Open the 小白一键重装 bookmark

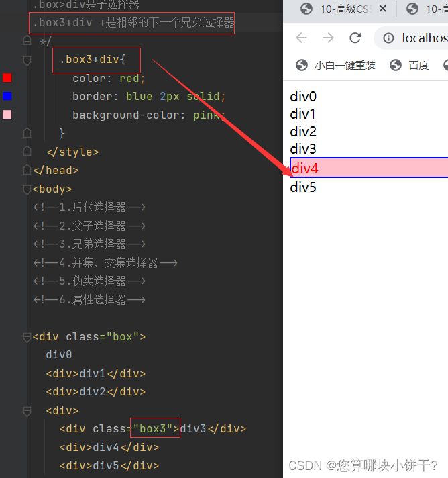(345, 65)
